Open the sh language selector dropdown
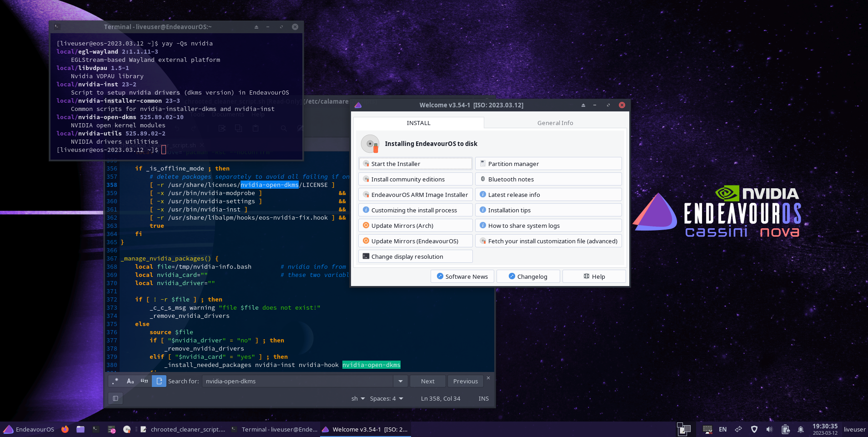 click(358, 398)
